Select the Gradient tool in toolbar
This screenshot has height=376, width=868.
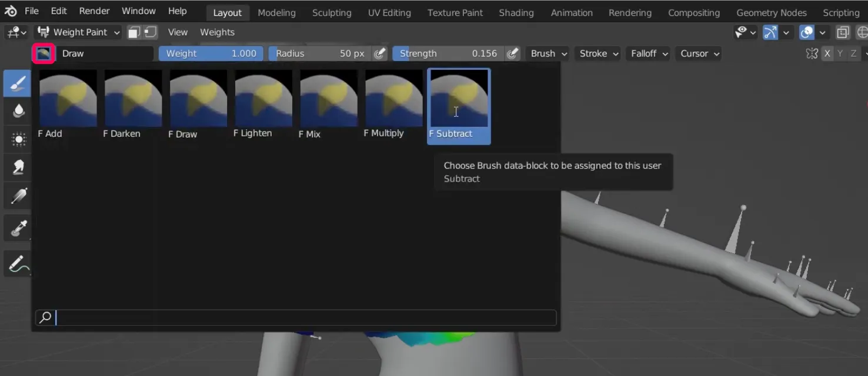click(x=18, y=195)
